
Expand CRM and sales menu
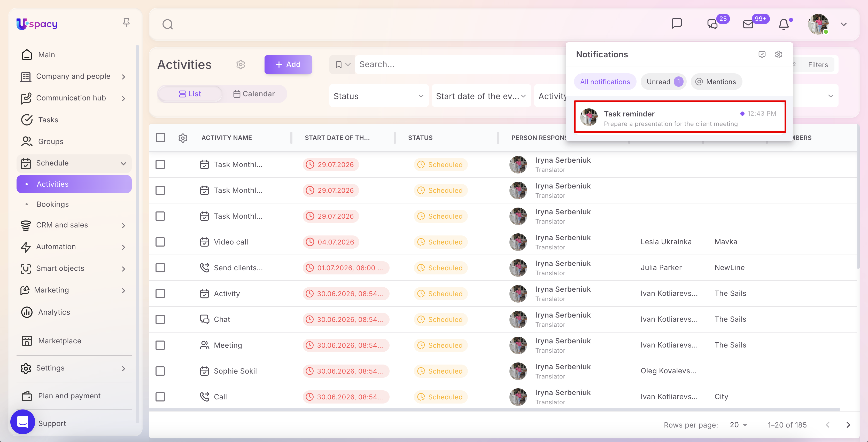[x=74, y=225]
